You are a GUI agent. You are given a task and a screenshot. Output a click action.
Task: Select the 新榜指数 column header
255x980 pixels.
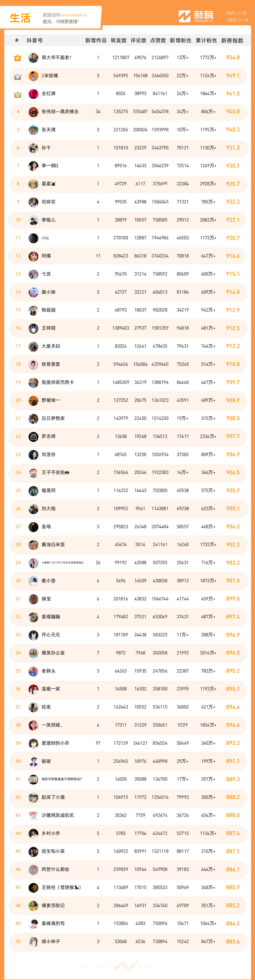coord(232,40)
